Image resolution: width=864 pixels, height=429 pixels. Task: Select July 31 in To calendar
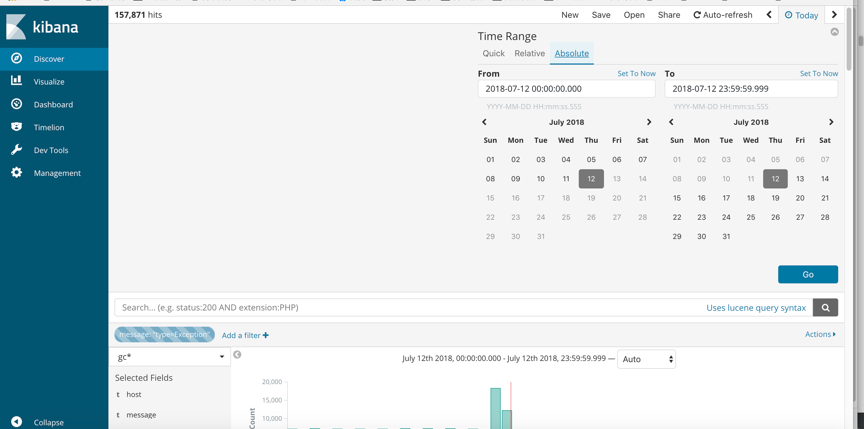726,236
